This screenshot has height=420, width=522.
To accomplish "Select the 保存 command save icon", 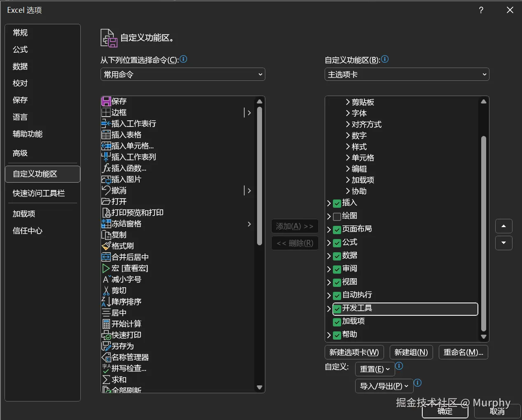I will pyautogui.click(x=106, y=101).
